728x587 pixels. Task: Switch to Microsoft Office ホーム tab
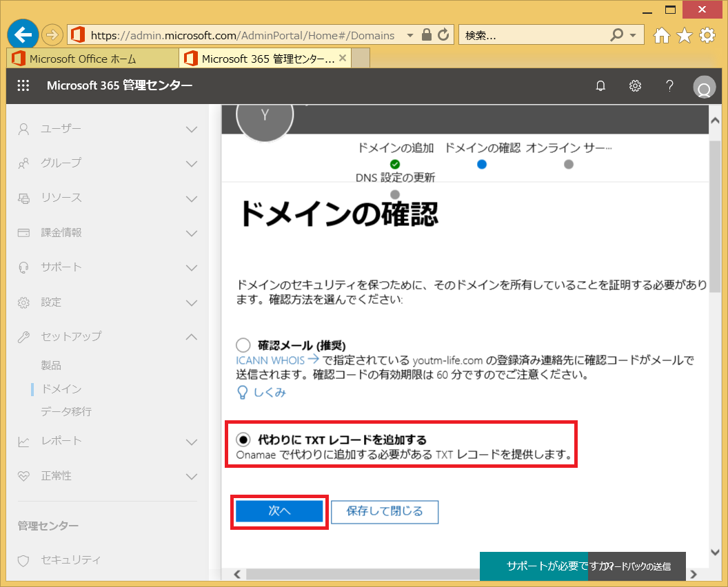93,59
